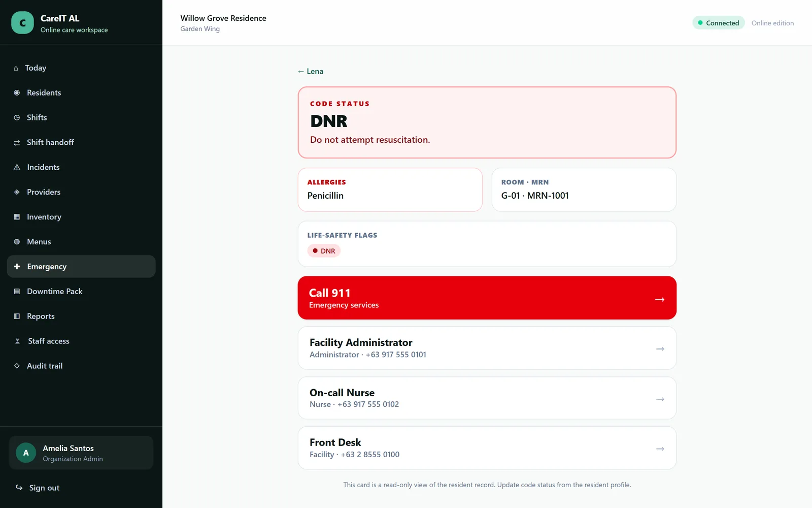Open the Shifts page
The width and height of the screenshot is (812, 508).
click(x=81, y=118)
